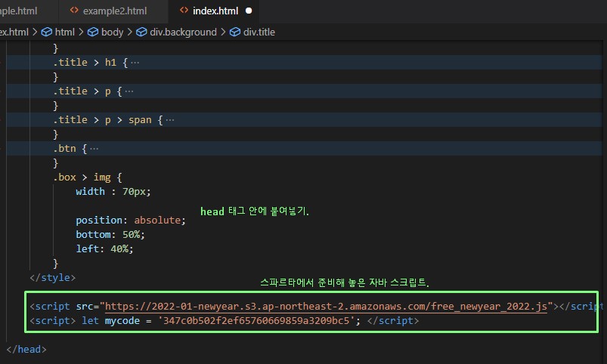
Task: Click the left: 40%; declaration
Action: (x=104, y=248)
